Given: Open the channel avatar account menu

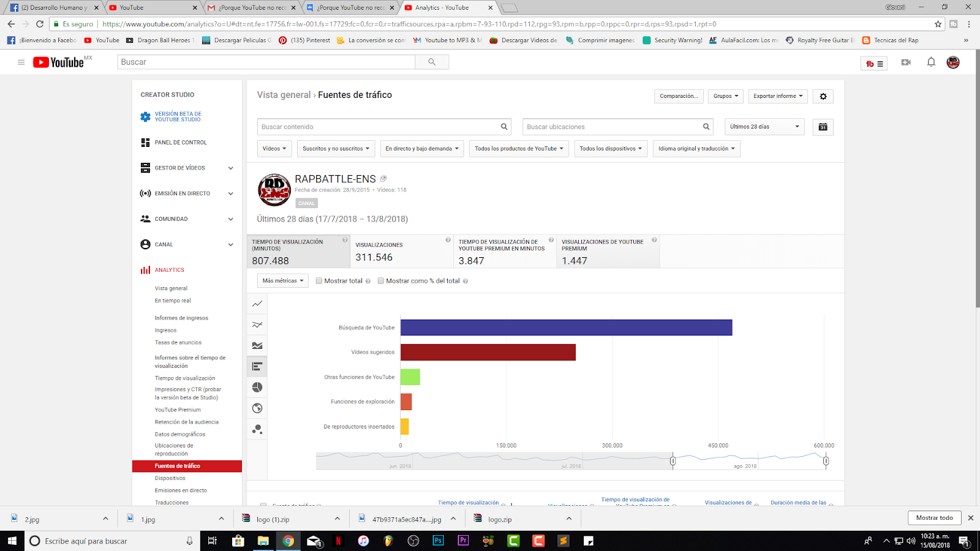Looking at the screenshot, I should pyautogui.click(x=953, y=62).
